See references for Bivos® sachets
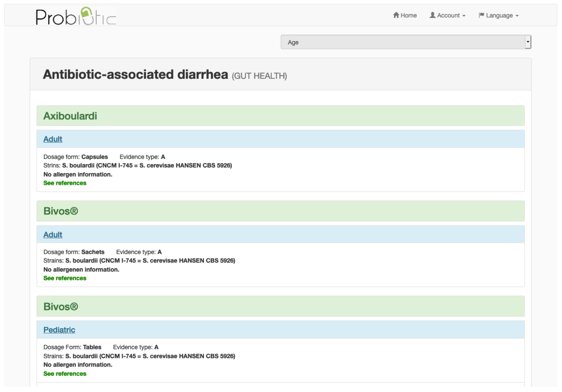 (65, 278)
